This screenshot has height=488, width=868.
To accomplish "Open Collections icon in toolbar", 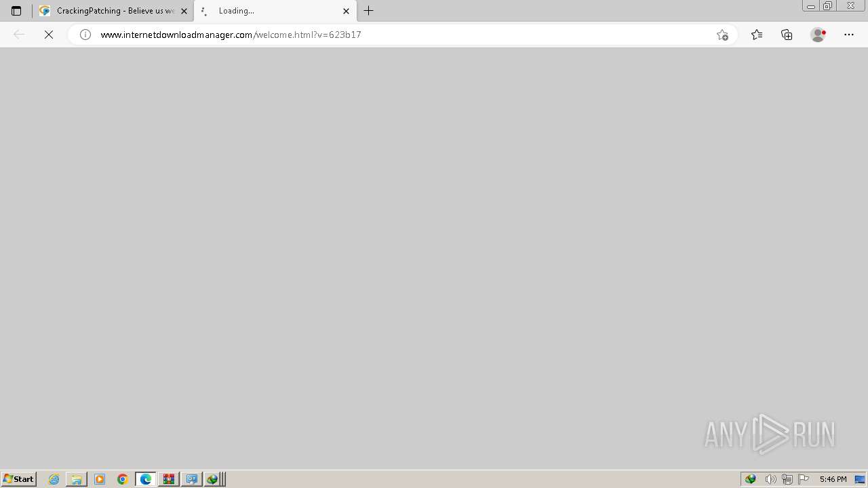I will pyautogui.click(x=787, y=35).
